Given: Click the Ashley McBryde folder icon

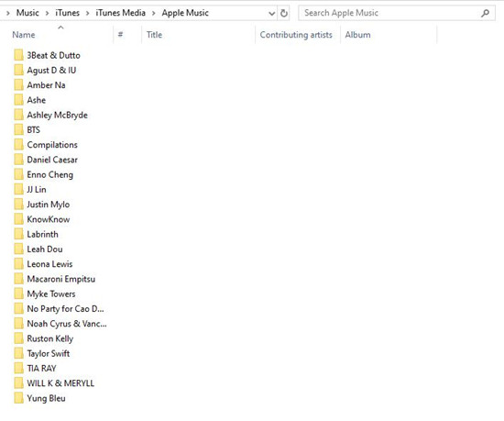Looking at the screenshot, I should [x=18, y=115].
